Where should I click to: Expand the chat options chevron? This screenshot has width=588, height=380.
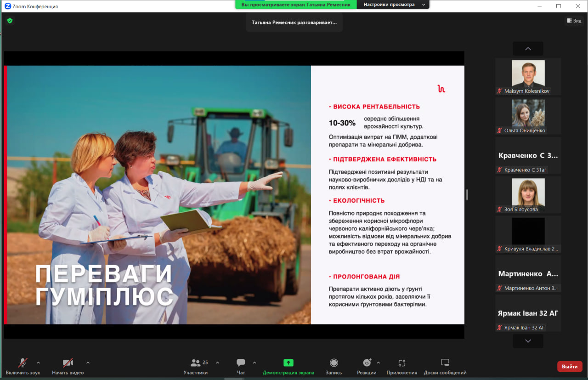click(254, 363)
